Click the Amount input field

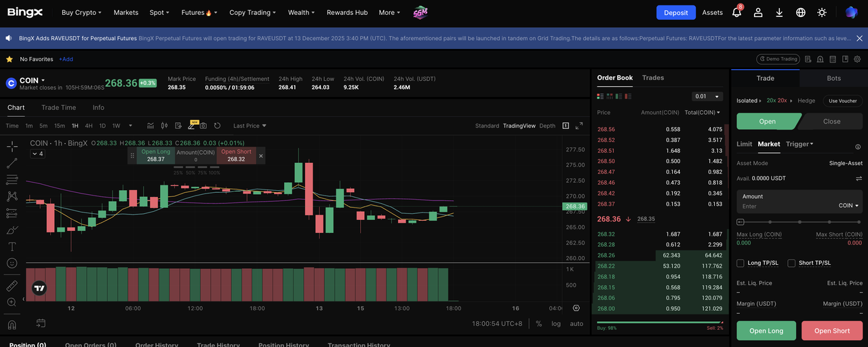tap(787, 206)
